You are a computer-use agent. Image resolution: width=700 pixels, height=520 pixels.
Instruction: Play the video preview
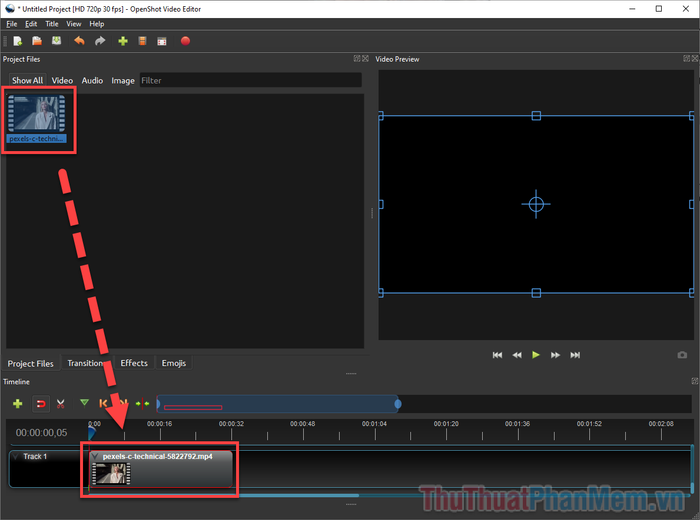tap(536, 355)
